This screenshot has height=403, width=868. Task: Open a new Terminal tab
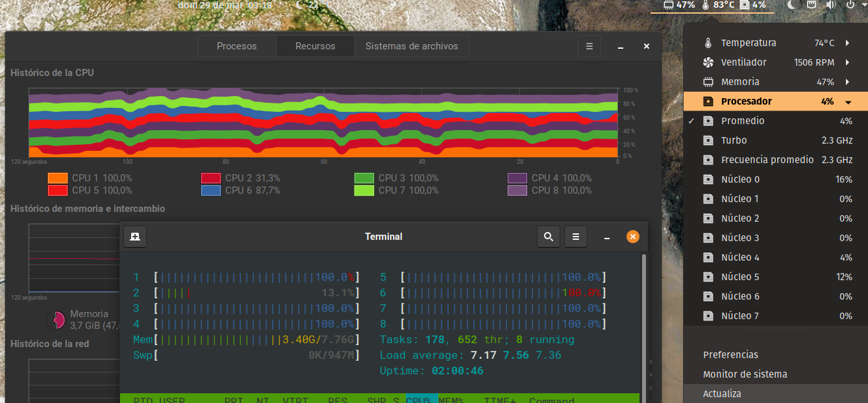pyautogui.click(x=134, y=237)
